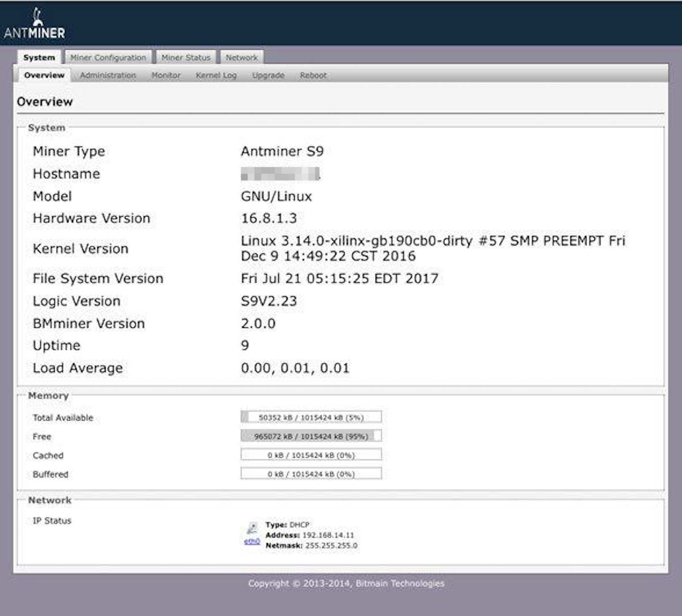Open the Monitor sub-tab

coord(166,75)
